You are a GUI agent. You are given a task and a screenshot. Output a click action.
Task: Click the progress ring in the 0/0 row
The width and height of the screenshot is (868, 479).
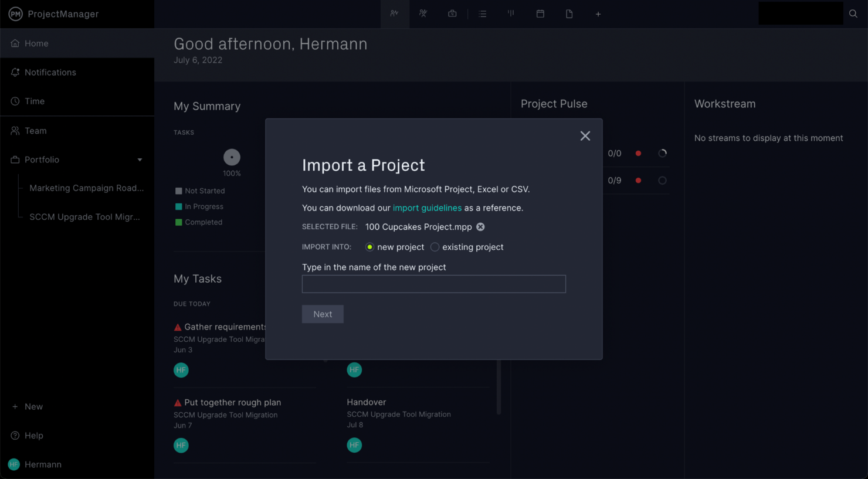point(663,154)
